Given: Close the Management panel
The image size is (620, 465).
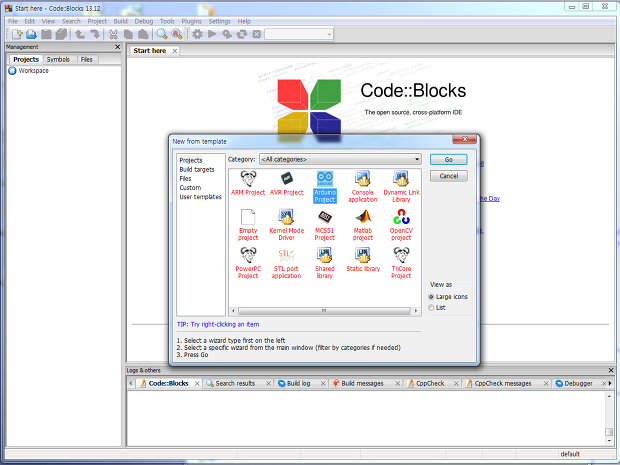Looking at the screenshot, I should [117, 47].
